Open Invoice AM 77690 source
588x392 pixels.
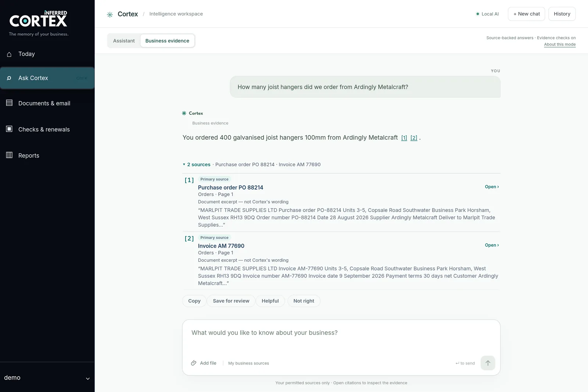pos(492,245)
